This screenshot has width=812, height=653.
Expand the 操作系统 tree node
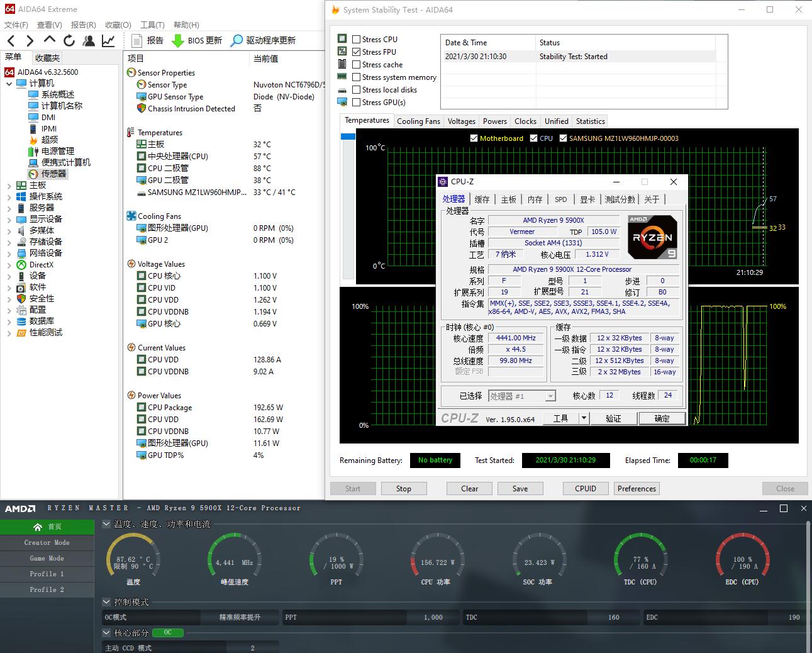click(x=9, y=197)
